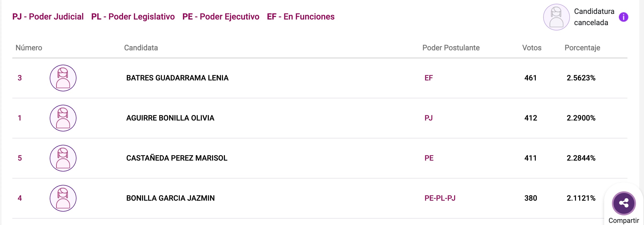The width and height of the screenshot is (644, 225).
Task: Select candidate name AGUIRRE BONILLA OLIVIA
Action: [x=170, y=118]
